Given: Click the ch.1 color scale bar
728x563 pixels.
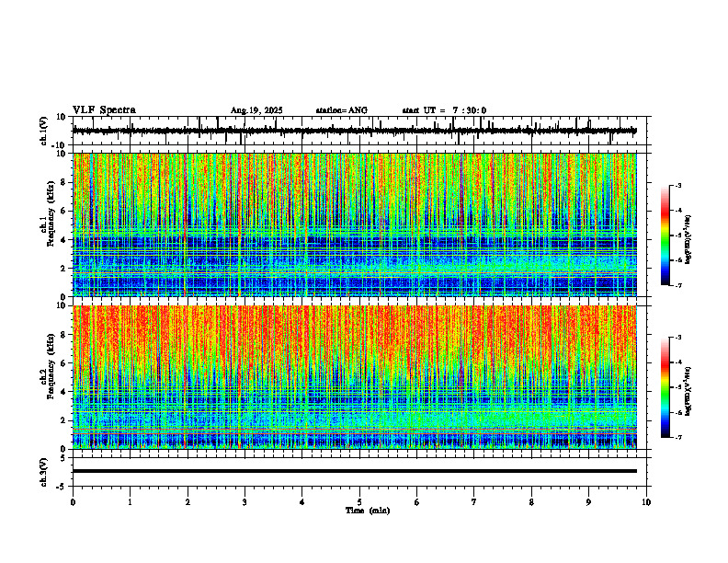Looking at the screenshot, I should [665, 236].
